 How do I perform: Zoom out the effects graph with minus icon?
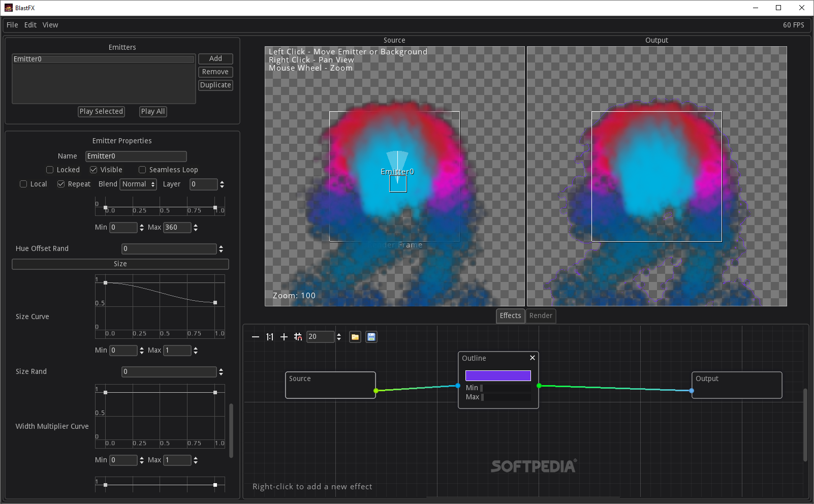coord(256,337)
